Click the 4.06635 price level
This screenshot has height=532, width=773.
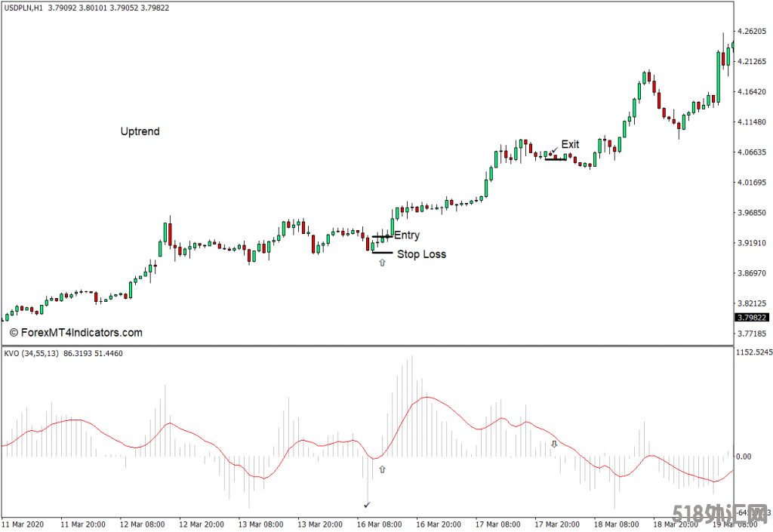pos(752,152)
